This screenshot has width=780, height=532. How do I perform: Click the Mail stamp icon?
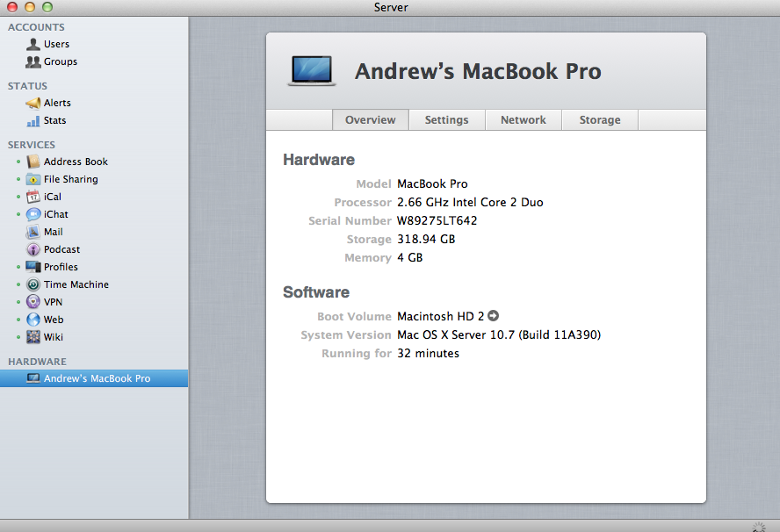[x=33, y=232]
